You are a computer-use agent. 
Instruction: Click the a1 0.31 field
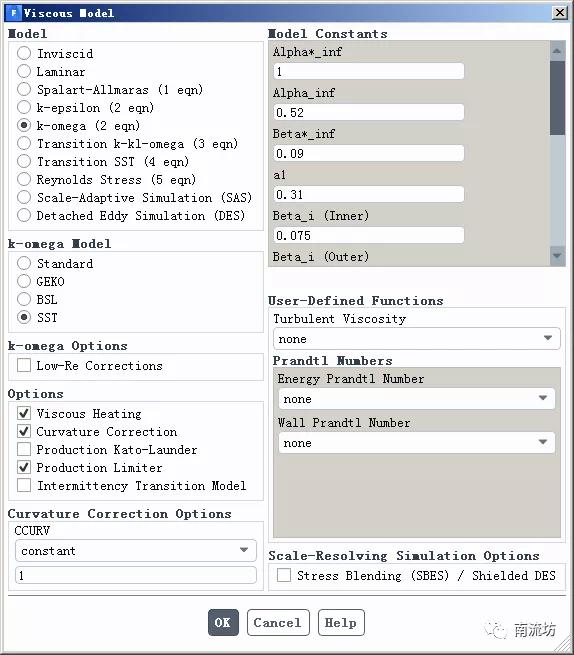coord(368,194)
